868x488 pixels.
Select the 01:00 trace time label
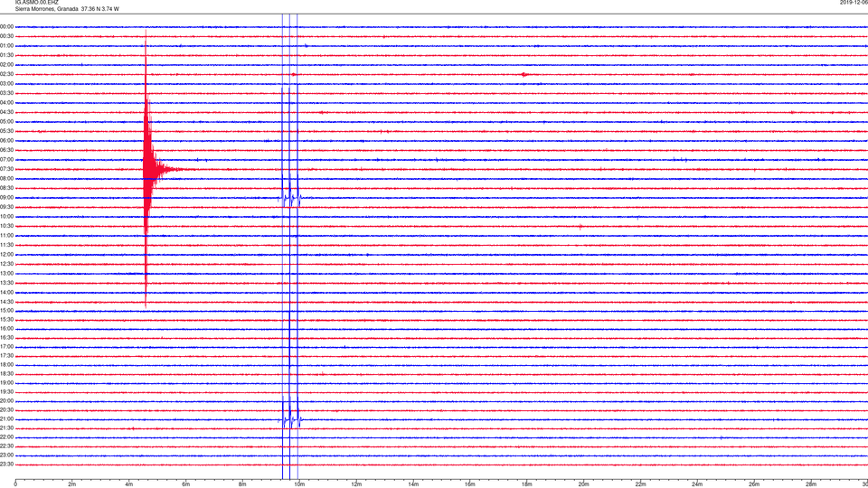tap(6, 45)
